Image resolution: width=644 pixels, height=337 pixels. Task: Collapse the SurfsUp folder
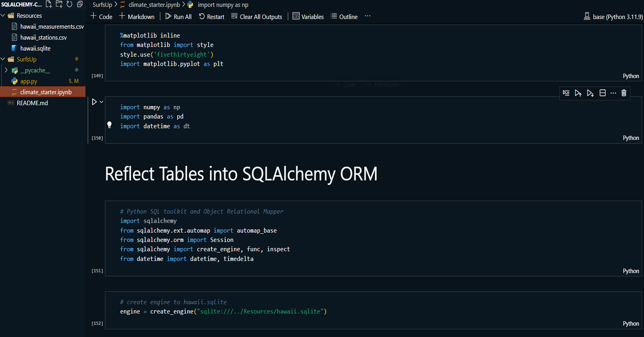coord(3,59)
